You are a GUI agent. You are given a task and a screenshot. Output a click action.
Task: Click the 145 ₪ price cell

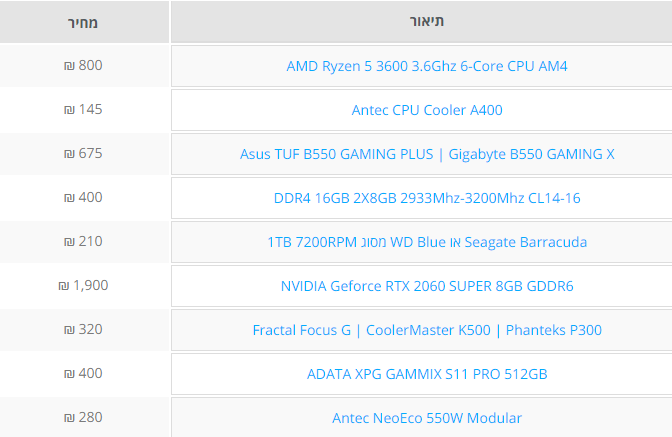click(x=83, y=109)
